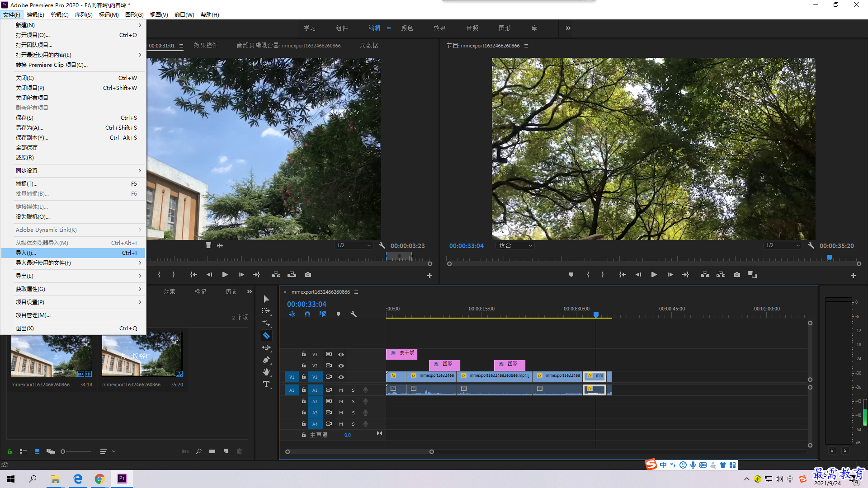Click the program monitor Extract button

click(x=721, y=275)
